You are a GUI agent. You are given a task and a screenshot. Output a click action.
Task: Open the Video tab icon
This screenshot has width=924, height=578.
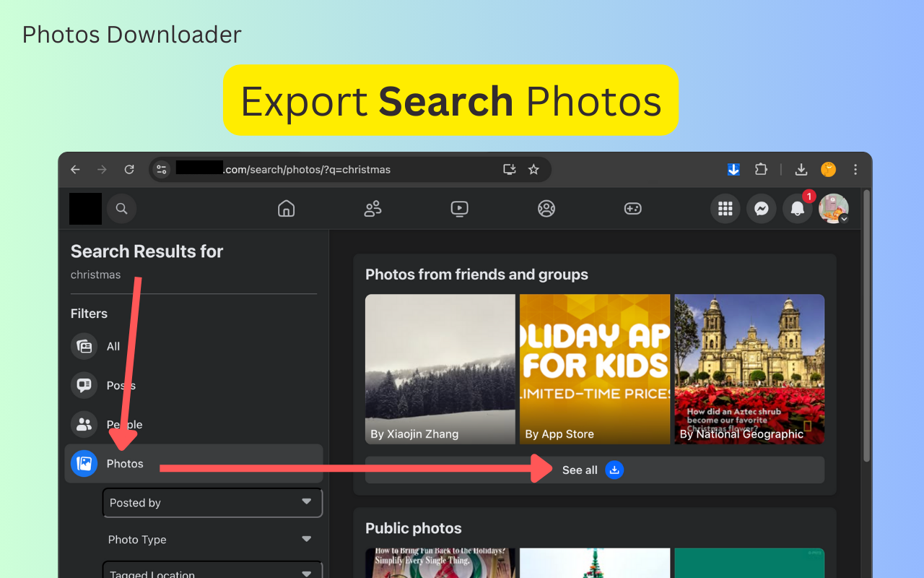tap(459, 209)
